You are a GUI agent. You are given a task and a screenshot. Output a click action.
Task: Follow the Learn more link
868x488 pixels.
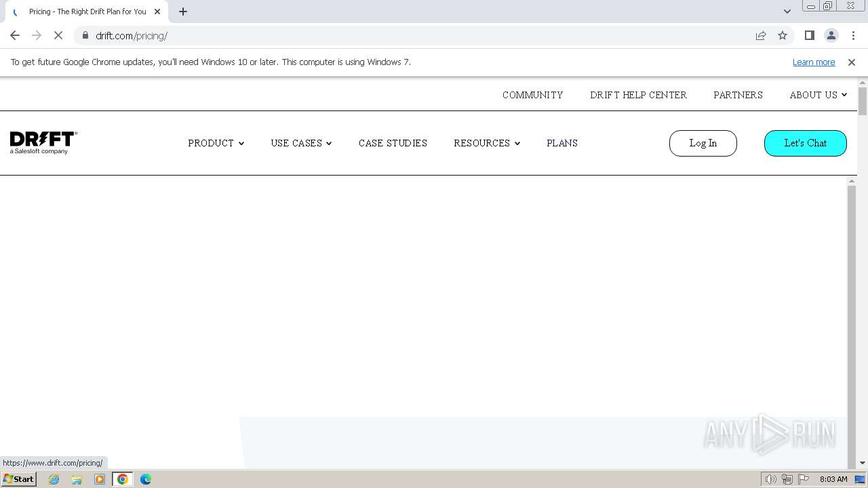814,62
